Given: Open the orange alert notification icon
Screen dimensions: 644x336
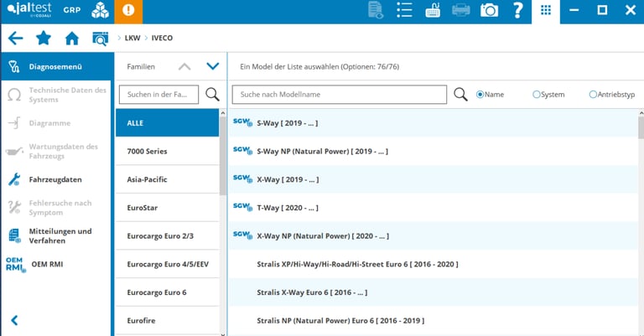Looking at the screenshot, I should (x=128, y=10).
